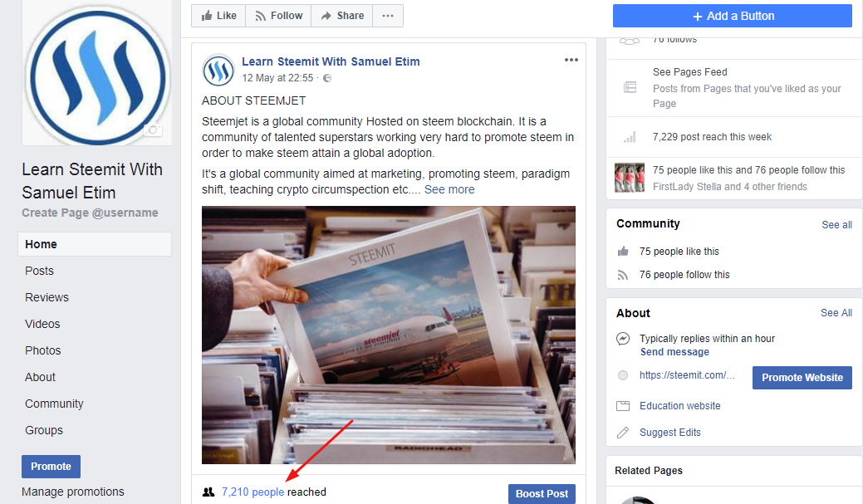Open the https://steemit.com/ website link

(687, 375)
